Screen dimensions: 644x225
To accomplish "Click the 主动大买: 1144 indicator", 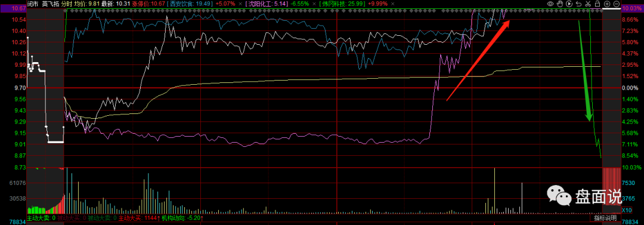I will [x=139, y=218].
